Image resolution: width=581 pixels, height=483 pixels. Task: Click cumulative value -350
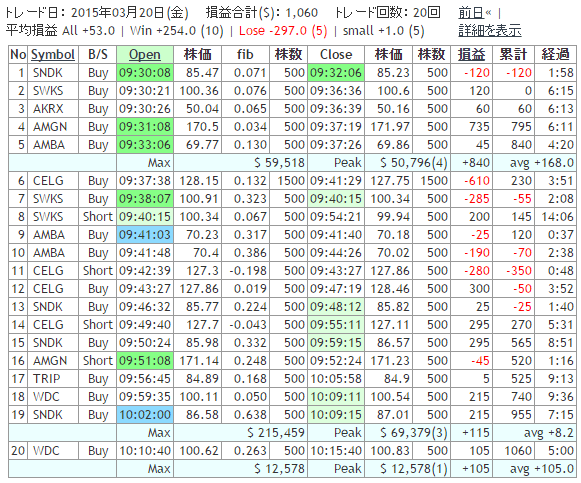(x=519, y=271)
